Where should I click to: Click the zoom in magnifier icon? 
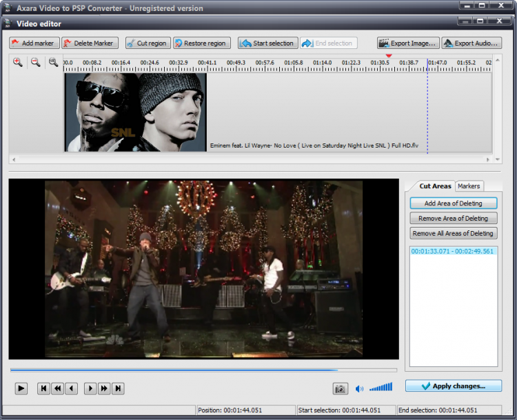[x=18, y=63]
